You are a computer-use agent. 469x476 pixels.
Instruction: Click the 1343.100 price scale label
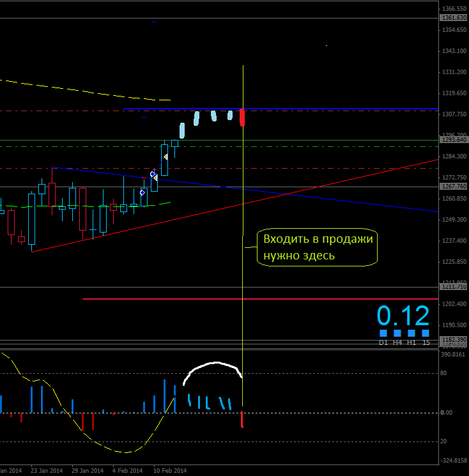(x=454, y=51)
